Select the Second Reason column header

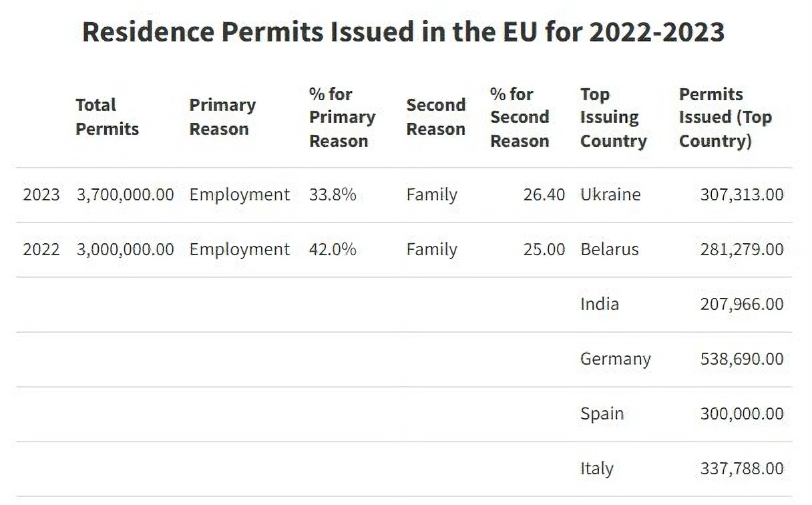pyautogui.click(x=435, y=117)
